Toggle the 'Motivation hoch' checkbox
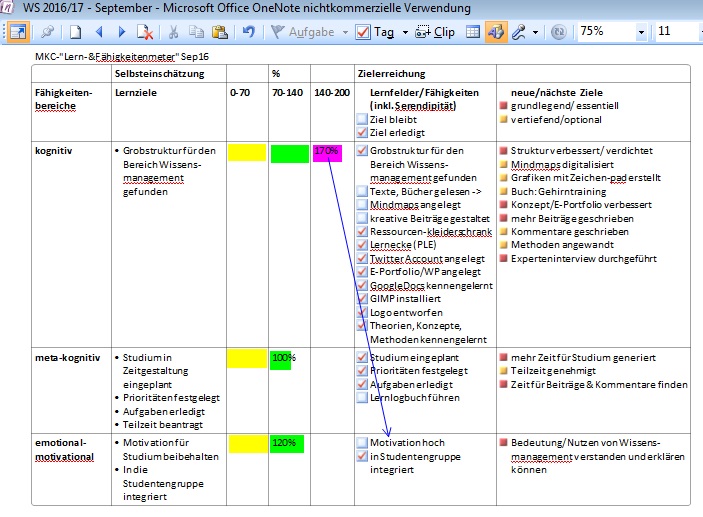The width and height of the screenshot is (703, 517). click(362, 443)
